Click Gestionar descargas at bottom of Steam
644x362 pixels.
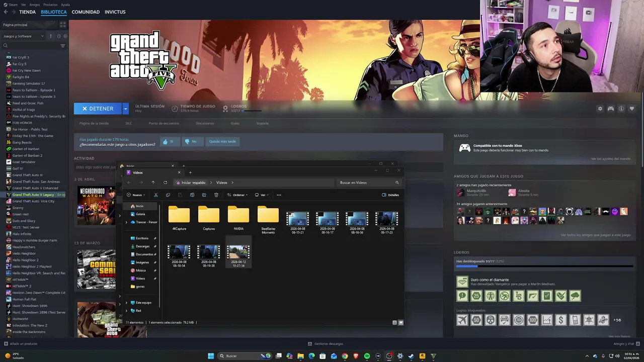326,344
